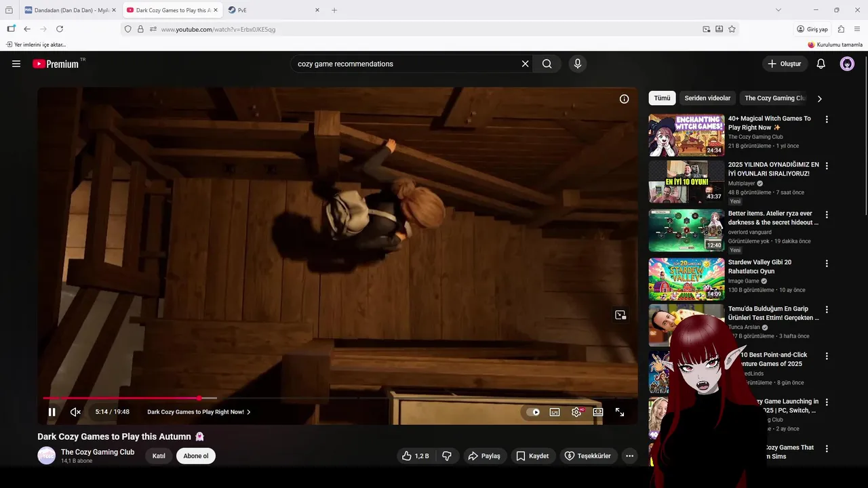The height and width of the screenshot is (488, 868).
Task: Open Yer imlerini içe aktar link
Action: 36,45
